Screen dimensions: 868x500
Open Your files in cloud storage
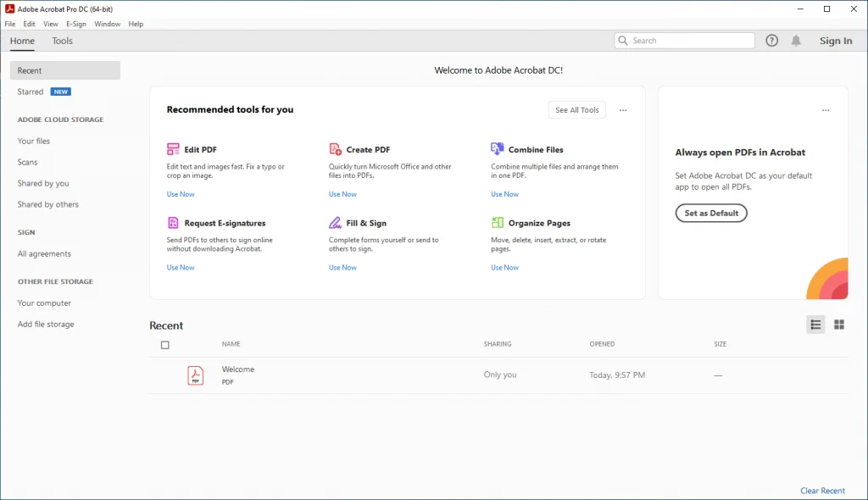click(x=34, y=141)
